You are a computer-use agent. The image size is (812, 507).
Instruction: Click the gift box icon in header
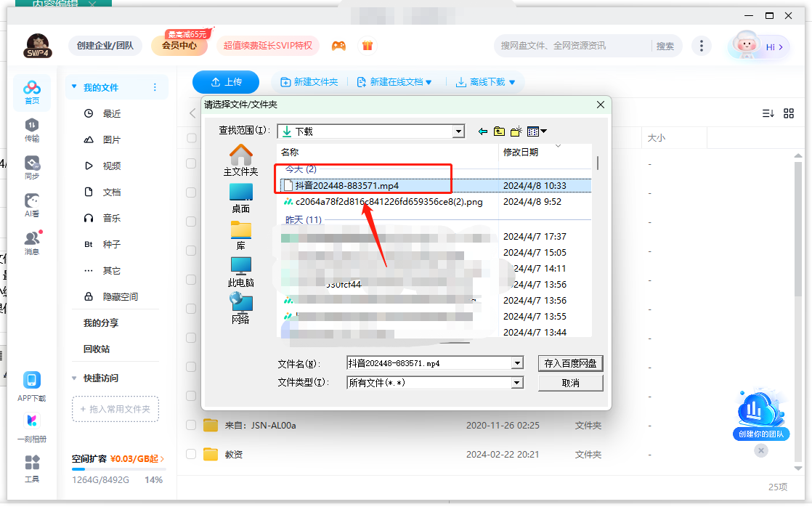[368, 46]
